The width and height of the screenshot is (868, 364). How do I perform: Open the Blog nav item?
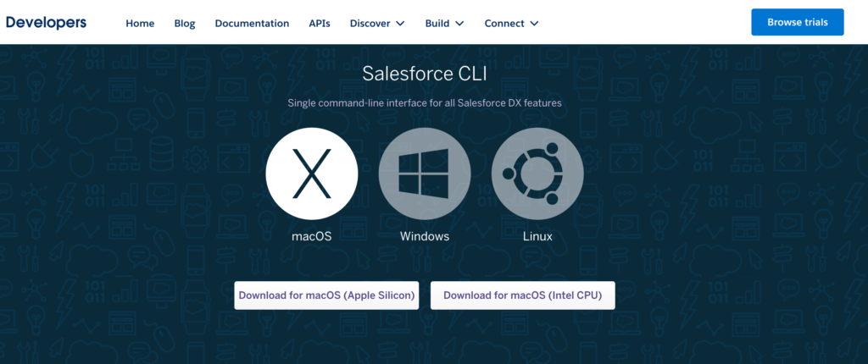[x=184, y=23]
